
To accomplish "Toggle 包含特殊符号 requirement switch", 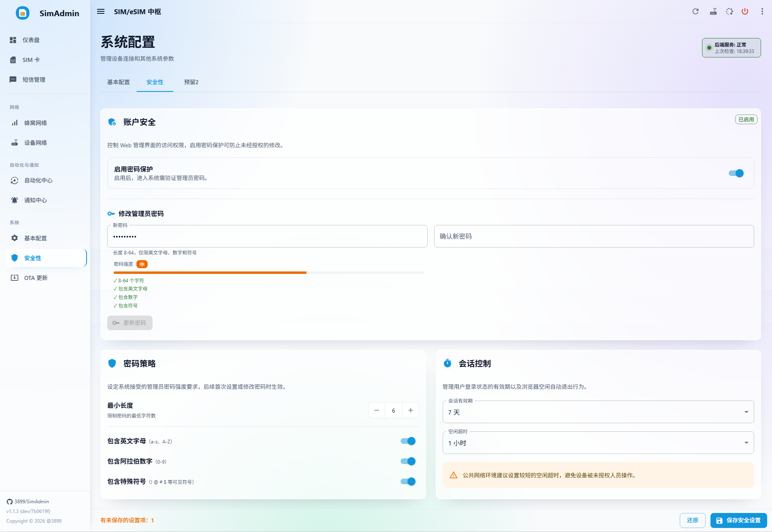I will [408, 481].
